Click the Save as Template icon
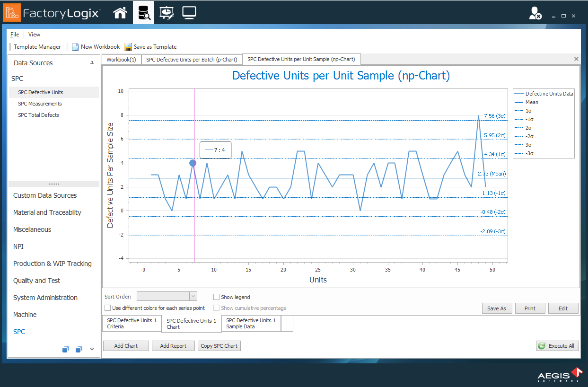The width and height of the screenshot is (588, 387). [x=128, y=47]
